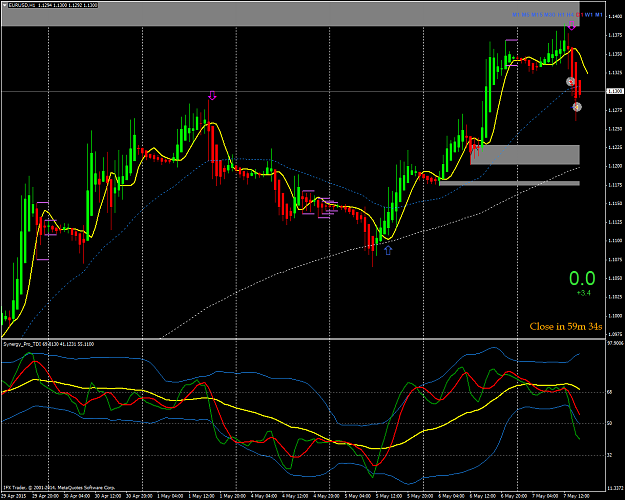The width and height of the screenshot is (625, 500).
Task: Click the Close in 59m 34s countdown
Action: coord(566,327)
